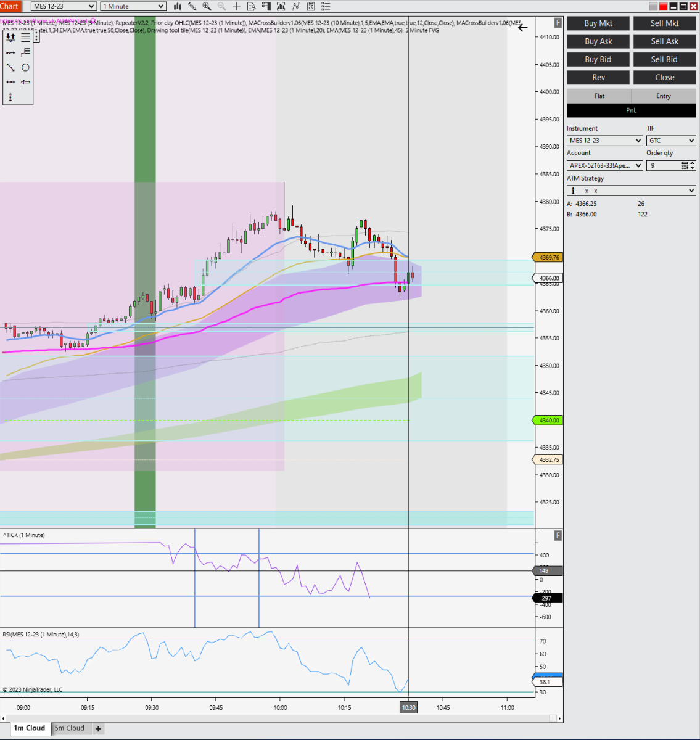Click the Chart menu tab
Viewport: 700px width, 740px height.
[10, 6]
